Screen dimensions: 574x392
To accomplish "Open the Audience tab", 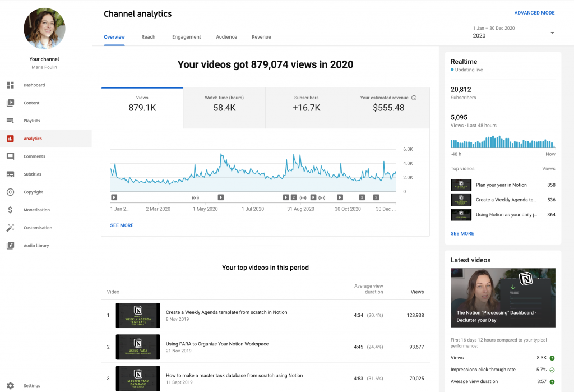I will pos(226,37).
